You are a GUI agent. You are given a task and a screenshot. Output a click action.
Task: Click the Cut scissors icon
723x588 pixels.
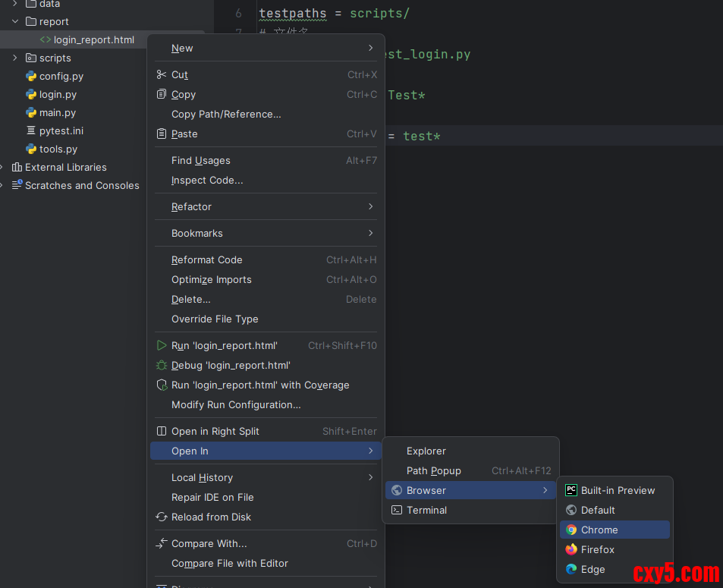[x=161, y=74]
